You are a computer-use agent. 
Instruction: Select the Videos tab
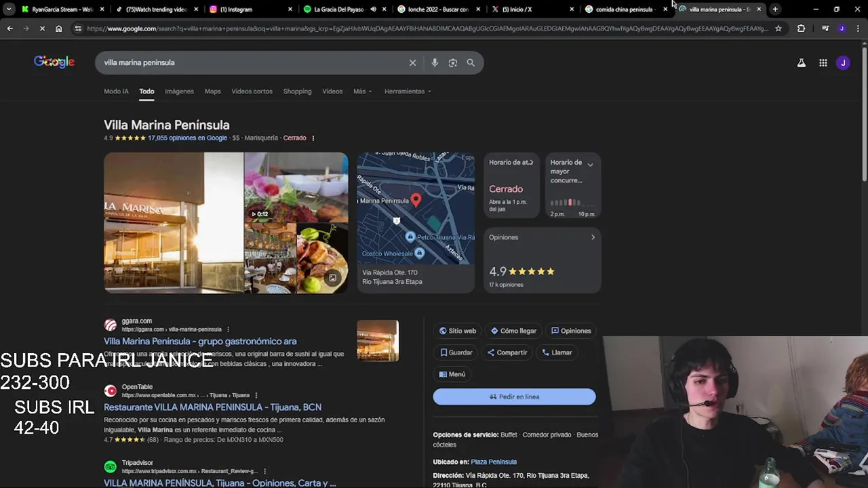click(x=332, y=91)
